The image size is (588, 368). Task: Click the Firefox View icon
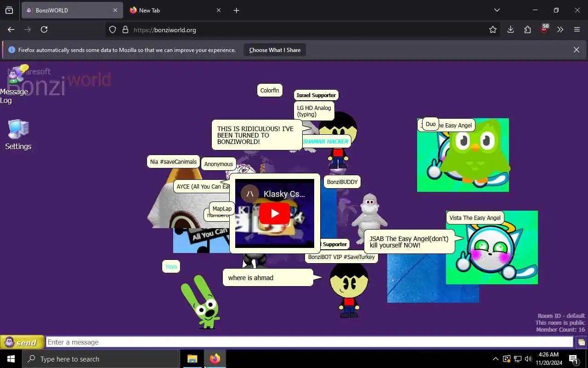(9, 10)
